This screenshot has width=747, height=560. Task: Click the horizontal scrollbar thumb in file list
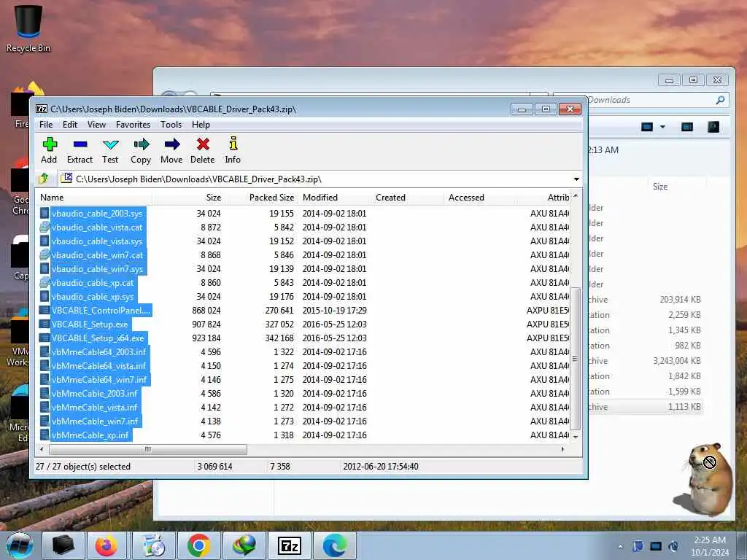click(x=148, y=449)
